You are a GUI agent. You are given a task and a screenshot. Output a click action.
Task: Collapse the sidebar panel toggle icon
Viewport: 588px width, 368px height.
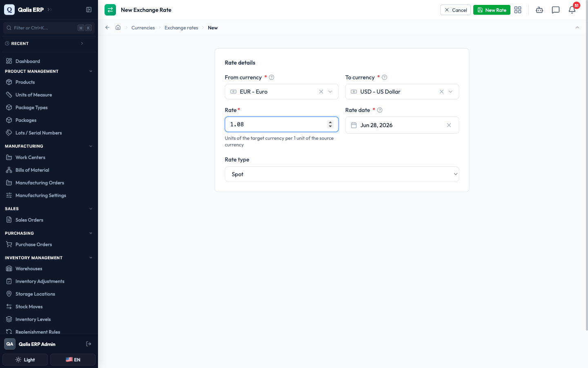(89, 10)
